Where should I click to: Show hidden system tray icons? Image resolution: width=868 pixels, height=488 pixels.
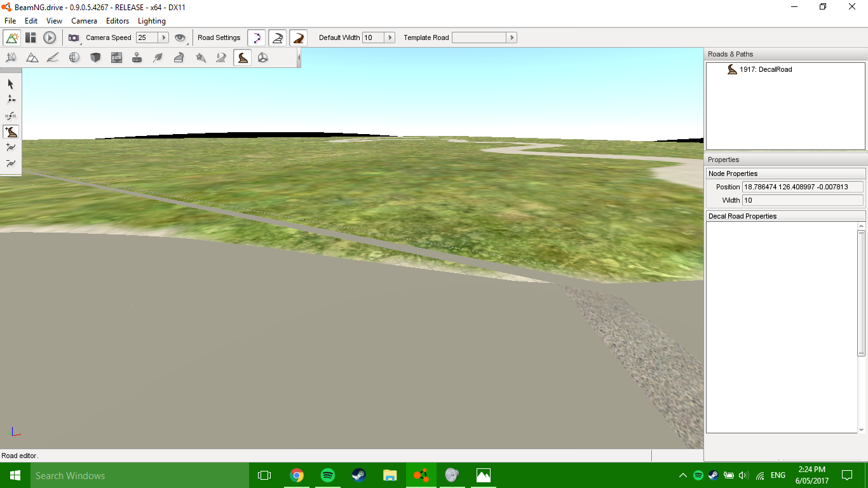pyautogui.click(x=683, y=475)
